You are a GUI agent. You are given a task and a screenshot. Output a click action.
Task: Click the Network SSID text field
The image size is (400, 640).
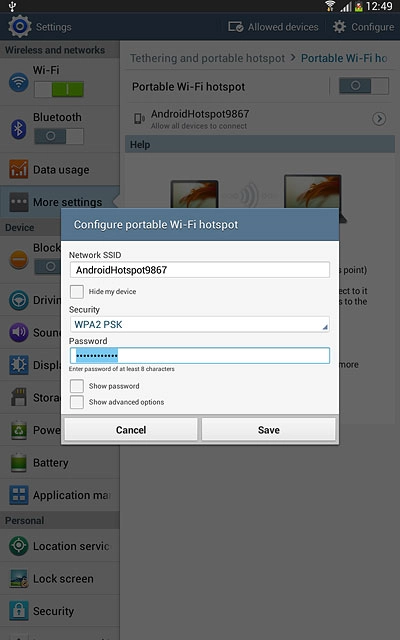click(x=200, y=270)
